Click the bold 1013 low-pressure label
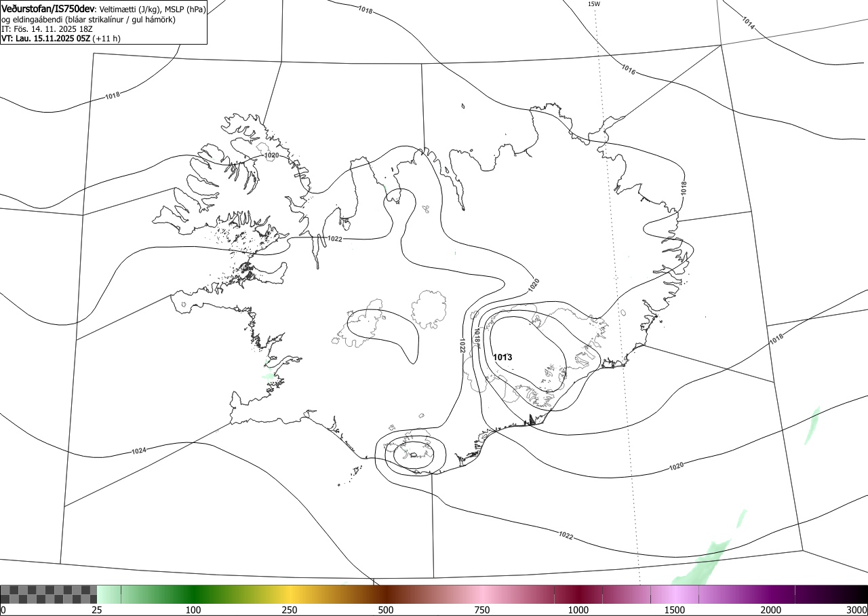The image size is (868, 616). [x=502, y=357]
